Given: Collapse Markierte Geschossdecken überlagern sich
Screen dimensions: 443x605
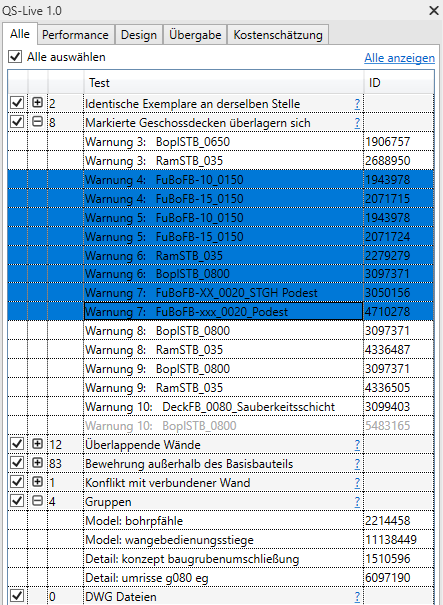Looking at the screenshot, I should (x=37, y=122).
